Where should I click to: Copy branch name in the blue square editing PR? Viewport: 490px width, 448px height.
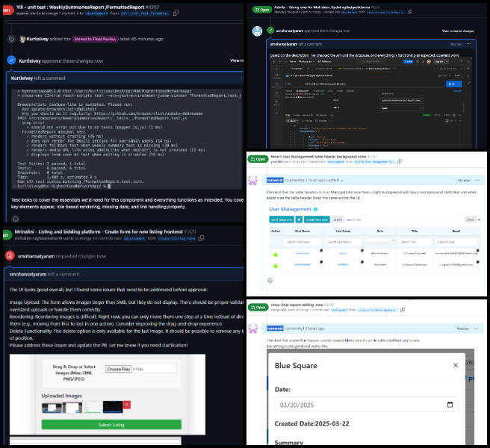pyautogui.click(x=403, y=310)
